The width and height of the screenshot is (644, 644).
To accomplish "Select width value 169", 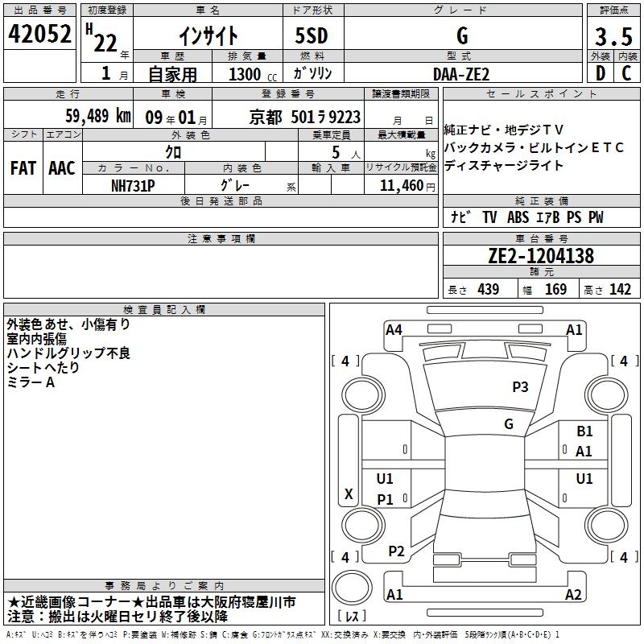I will pos(555,289).
